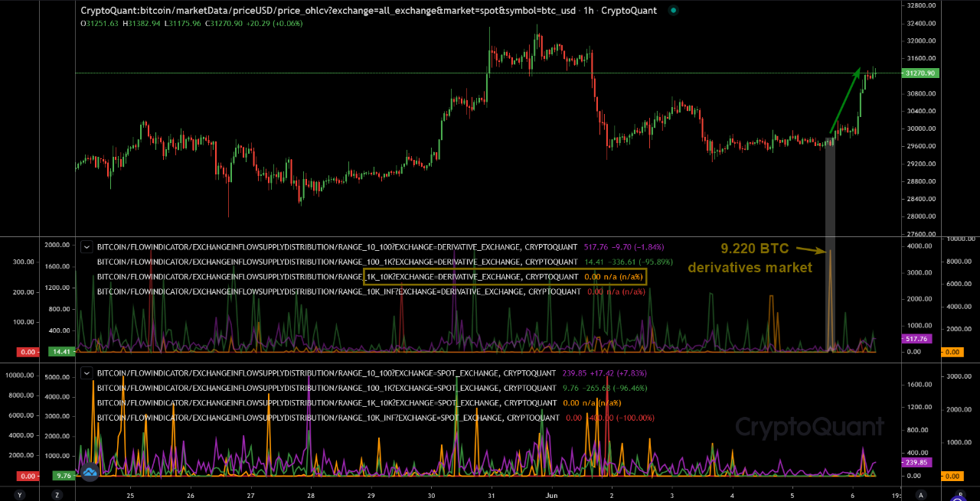
Task: Click the orange 0.00 label in derivative pane
Action: 951,352
